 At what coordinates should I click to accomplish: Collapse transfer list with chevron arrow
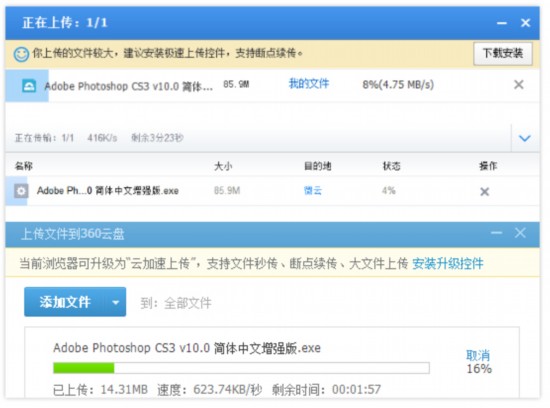point(524,138)
